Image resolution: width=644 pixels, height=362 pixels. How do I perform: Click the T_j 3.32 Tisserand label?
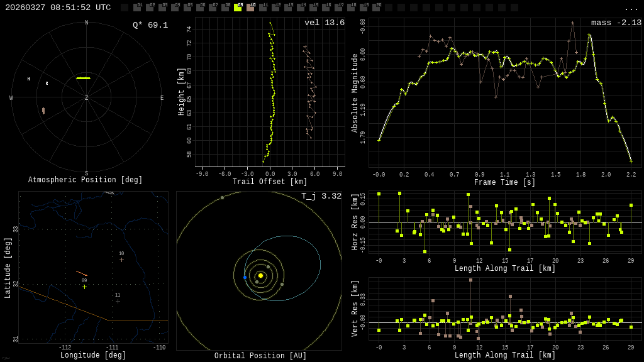(321, 196)
